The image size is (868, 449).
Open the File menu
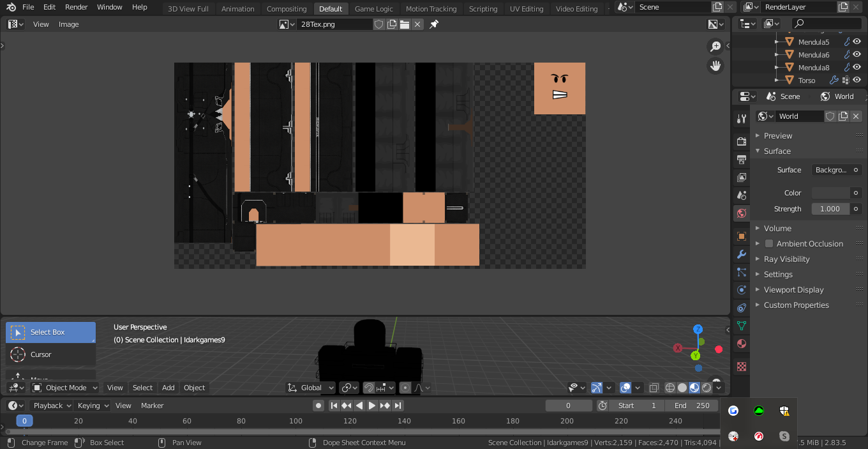point(28,7)
